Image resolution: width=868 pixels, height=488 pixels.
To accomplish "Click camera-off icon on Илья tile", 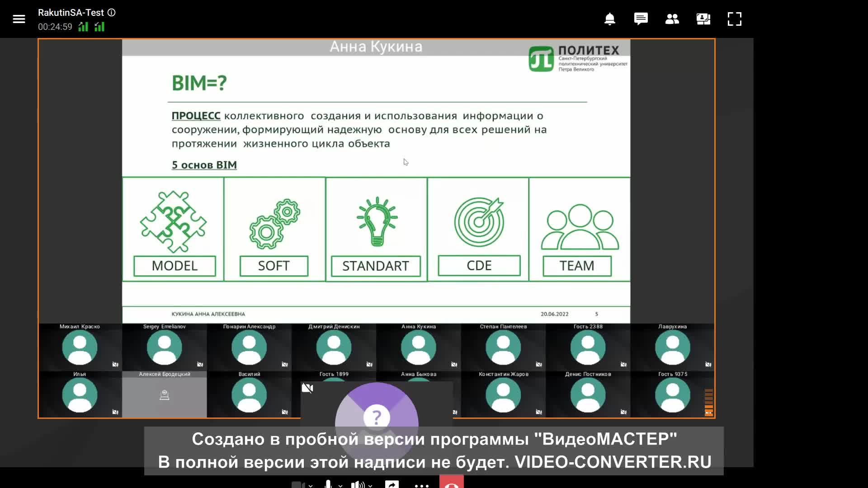I will [115, 412].
